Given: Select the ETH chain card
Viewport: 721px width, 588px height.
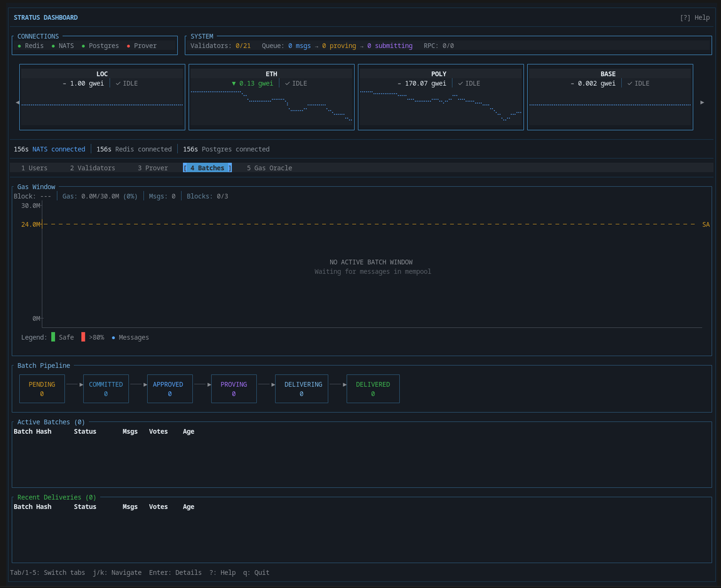Looking at the screenshot, I should coord(271,97).
